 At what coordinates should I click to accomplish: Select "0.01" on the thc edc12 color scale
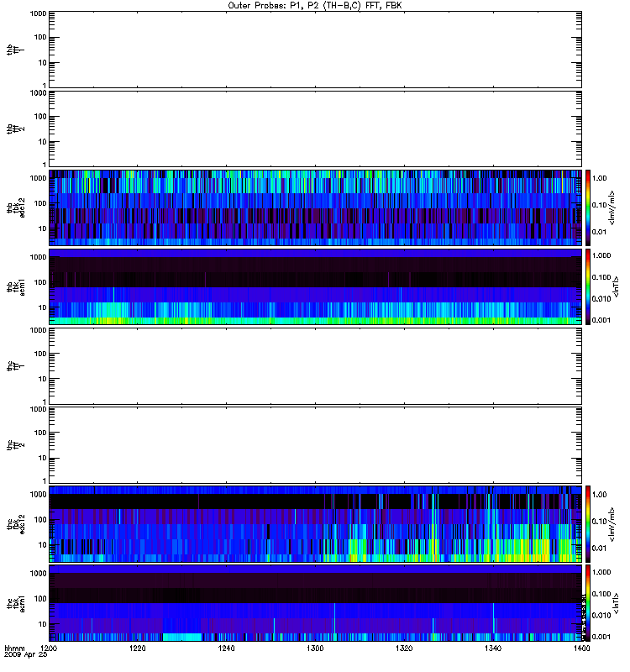pyautogui.click(x=599, y=549)
